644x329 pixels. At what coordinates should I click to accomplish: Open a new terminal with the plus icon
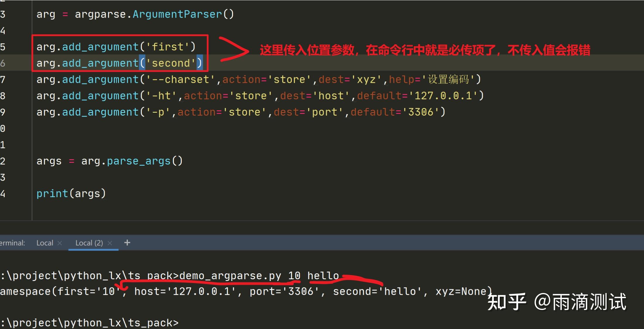coord(127,243)
